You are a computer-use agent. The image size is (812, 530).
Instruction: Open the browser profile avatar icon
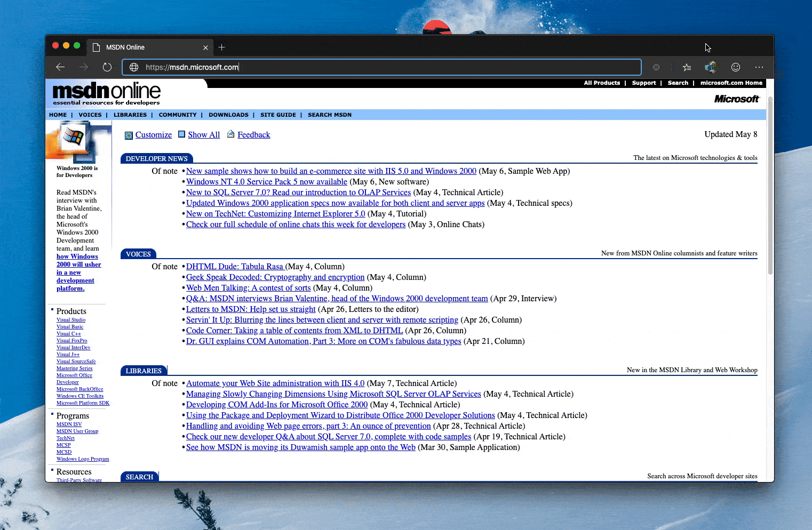point(711,67)
